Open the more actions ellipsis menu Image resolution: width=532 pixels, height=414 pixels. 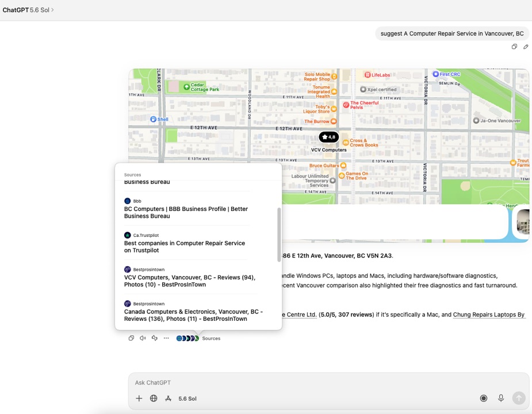pyautogui.click(x=166, y=338)
